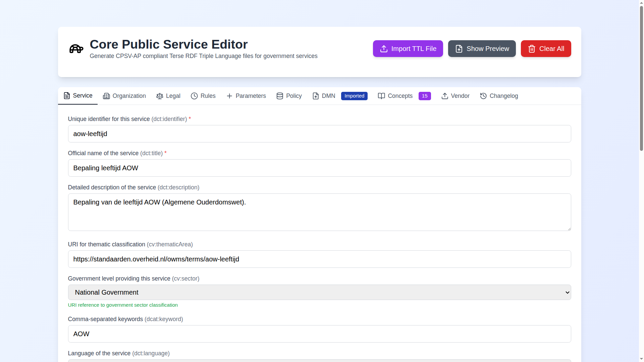Expand the National Government sector selector
Image resolution: width=644 pixels, height=362 pixels.
click(x=319, y=292)
